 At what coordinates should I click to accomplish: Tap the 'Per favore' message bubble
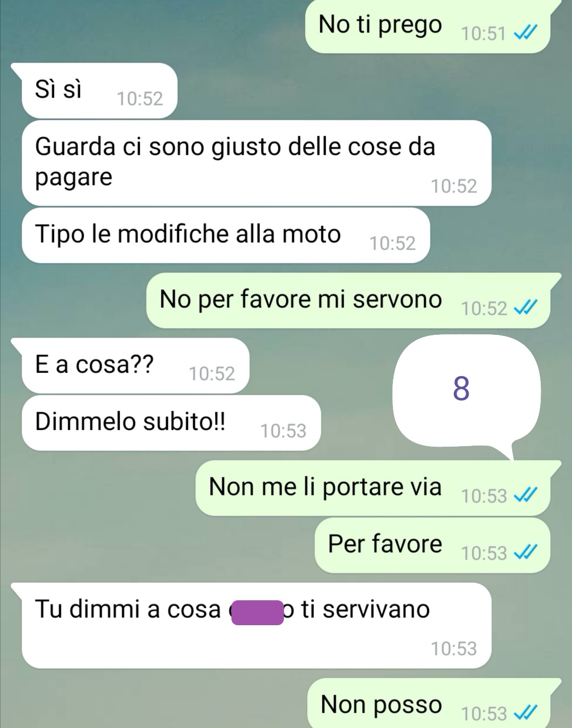tap(432, 545)
